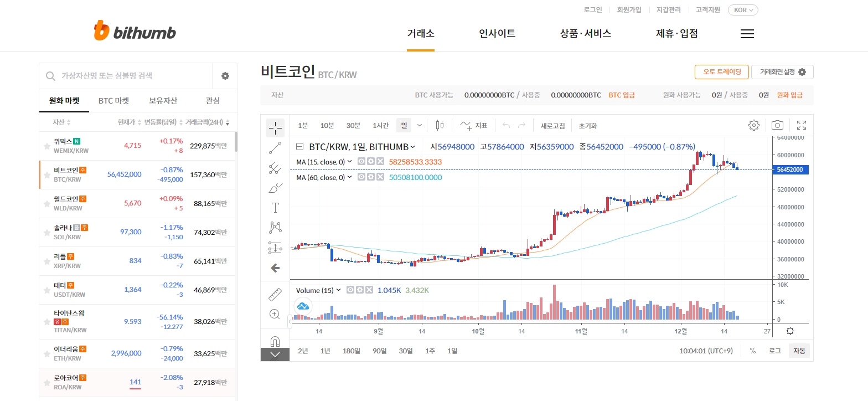Select the trend line drawing tool
This screenshot has height=401, width=868.
(275, 148)
